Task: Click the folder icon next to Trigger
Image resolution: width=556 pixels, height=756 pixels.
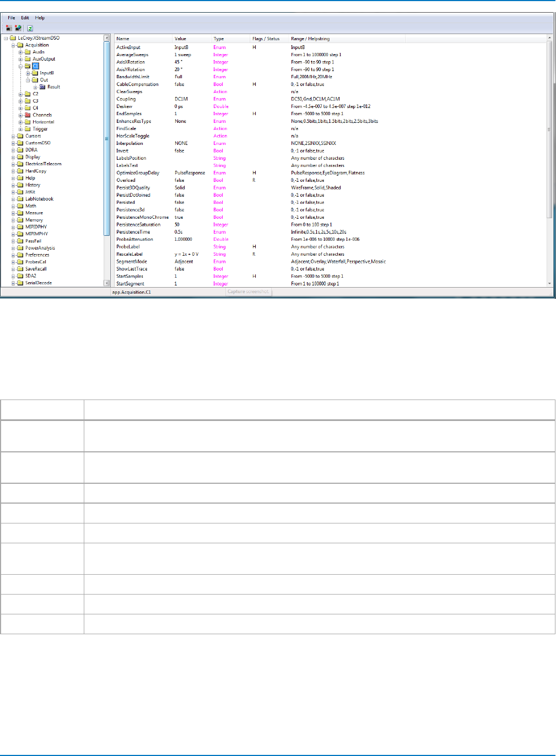Action: [x=28, y=129]
